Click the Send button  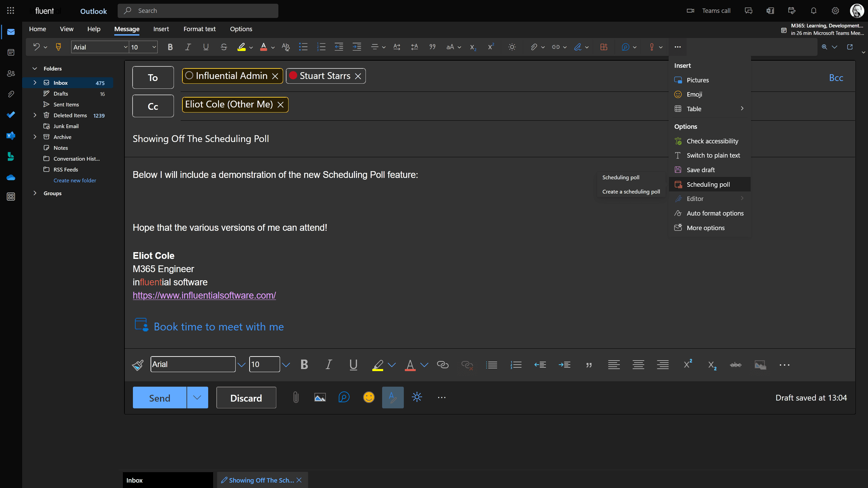click(160, 398)
